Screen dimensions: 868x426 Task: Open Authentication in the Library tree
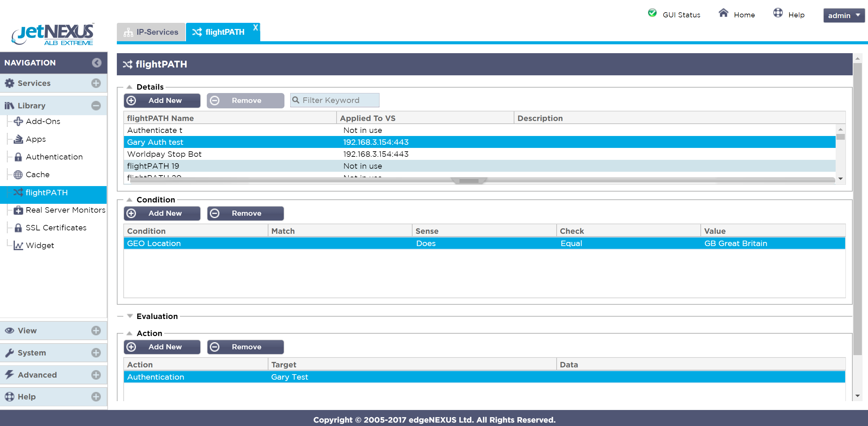(54, 157)
